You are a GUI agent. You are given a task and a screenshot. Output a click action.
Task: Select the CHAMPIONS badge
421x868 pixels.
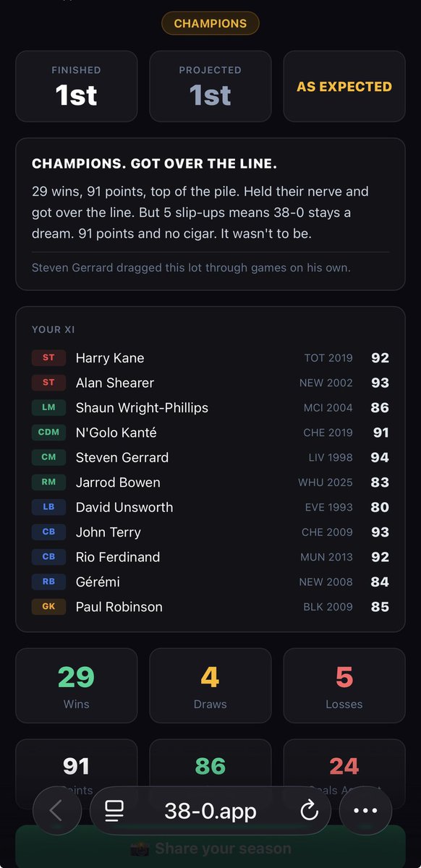point(210,24)
